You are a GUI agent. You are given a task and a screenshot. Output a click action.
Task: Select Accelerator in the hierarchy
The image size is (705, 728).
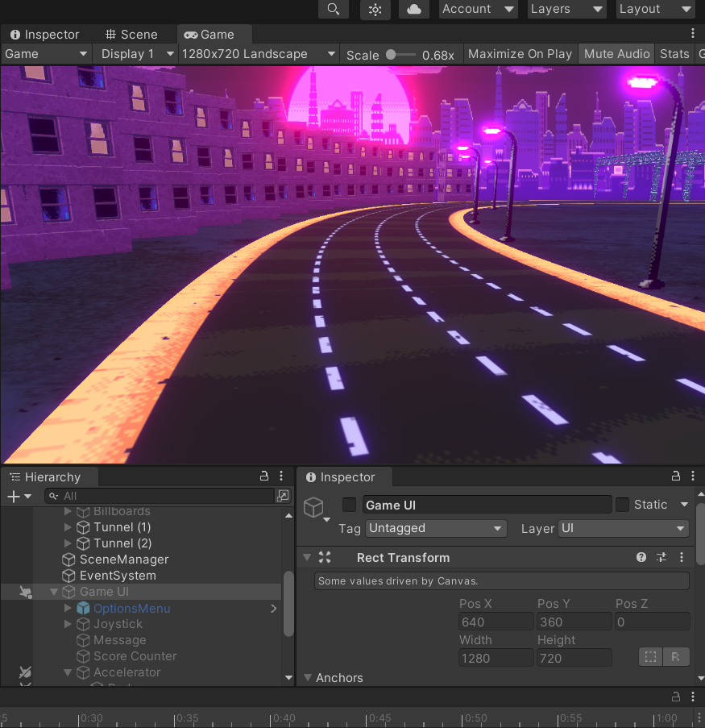126,672
